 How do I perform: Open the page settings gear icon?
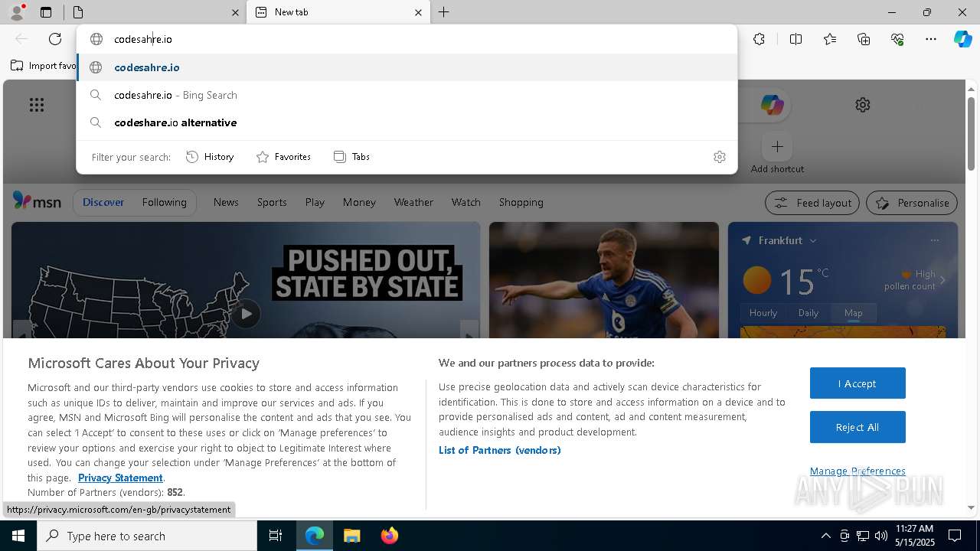click(x=863, y=105)
